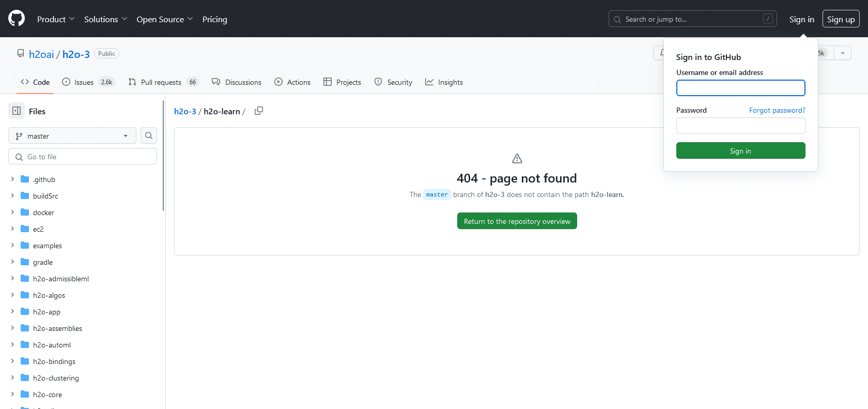Open the master branch dropdown
Viewport: 868px width, 409px height.
coord(72,135)
